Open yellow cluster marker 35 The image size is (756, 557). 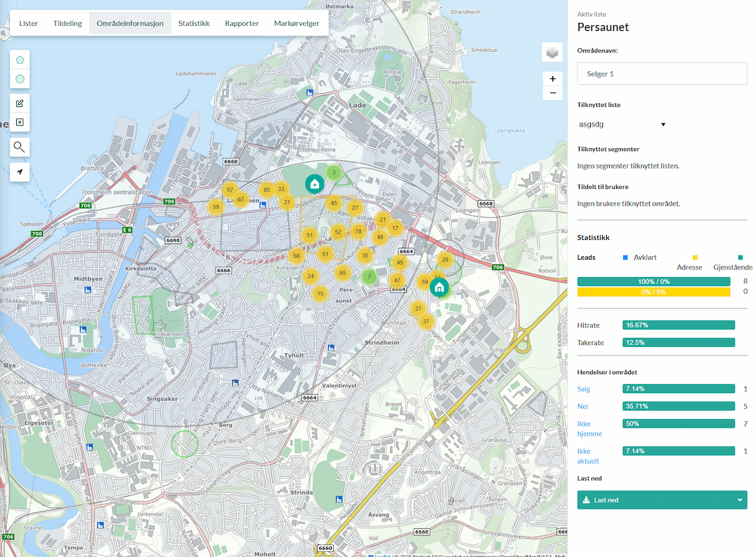(365, 256)
